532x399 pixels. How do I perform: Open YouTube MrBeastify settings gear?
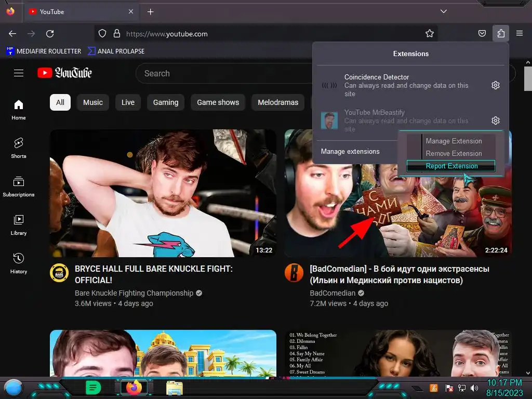pos(495,121)
